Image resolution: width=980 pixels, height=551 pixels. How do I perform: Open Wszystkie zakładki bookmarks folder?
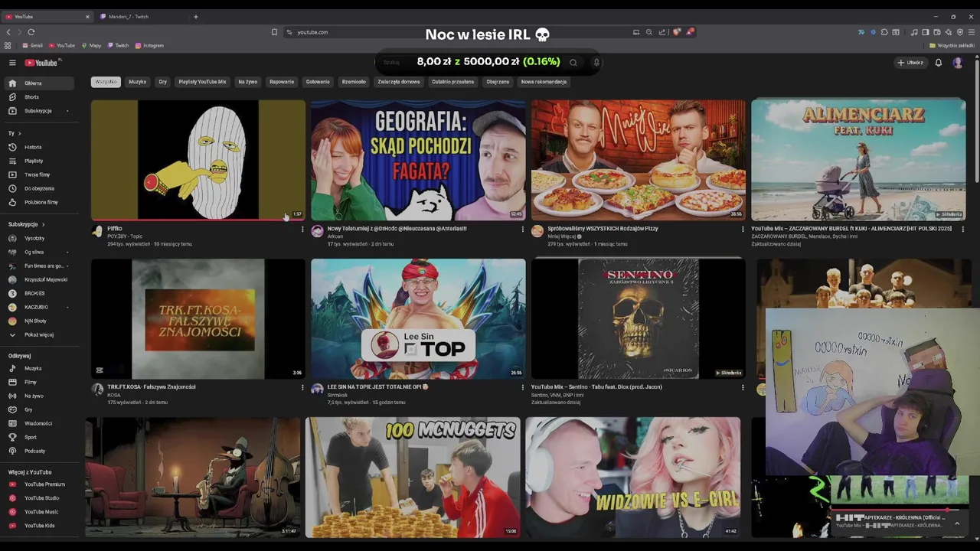(952, 45)
